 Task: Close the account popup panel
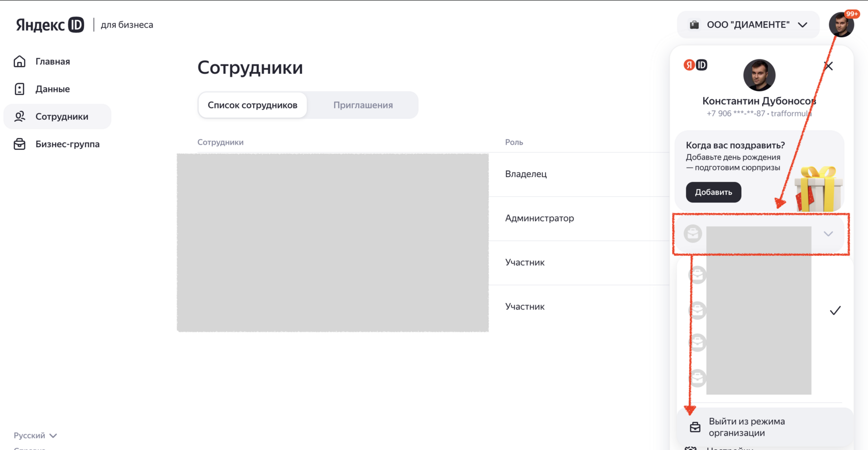click(828, 66)
